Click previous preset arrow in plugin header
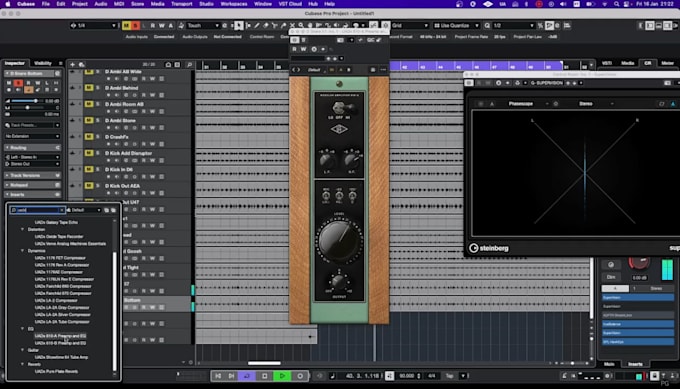The image size is (680, 389). tap(293, 70)
